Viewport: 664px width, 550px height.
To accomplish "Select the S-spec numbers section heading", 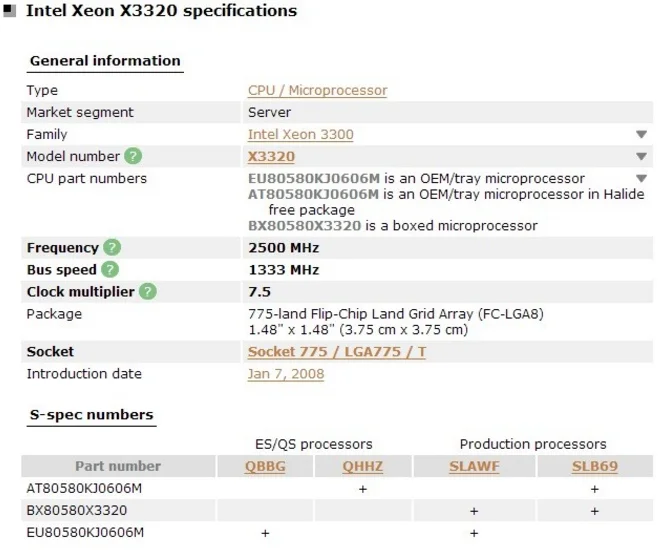I will point(91,414).
